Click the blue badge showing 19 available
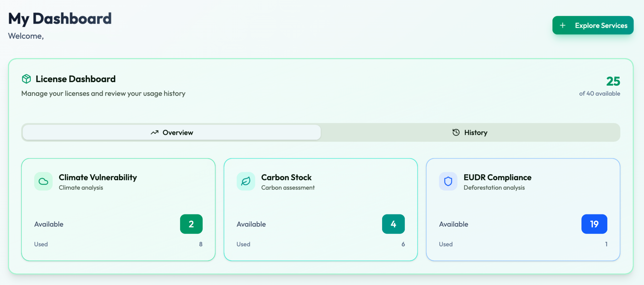The width and height of the screenshot is (644, 285). coord(594,224)
